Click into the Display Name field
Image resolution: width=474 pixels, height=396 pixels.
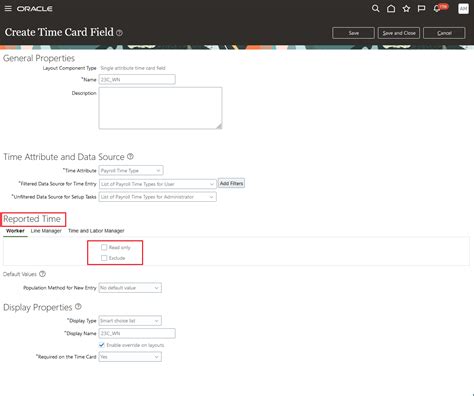[x=137, y=333]
